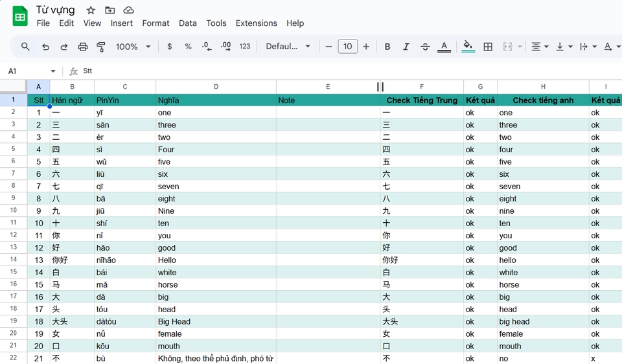Image resolution: width=622 pixels, height=364 pixels.
Task: Open the borders tool
Action: pos(488,47)
